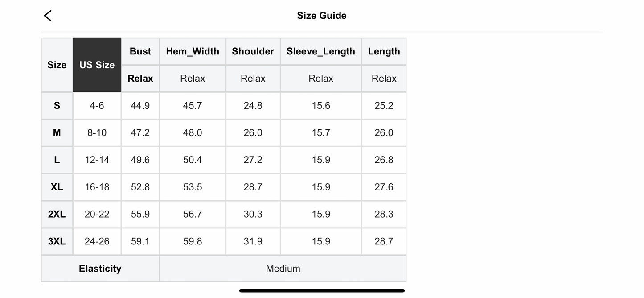Select the Sleeve_Length column header
This screenshot has width=644, height=298.
[x=321, y=51]
